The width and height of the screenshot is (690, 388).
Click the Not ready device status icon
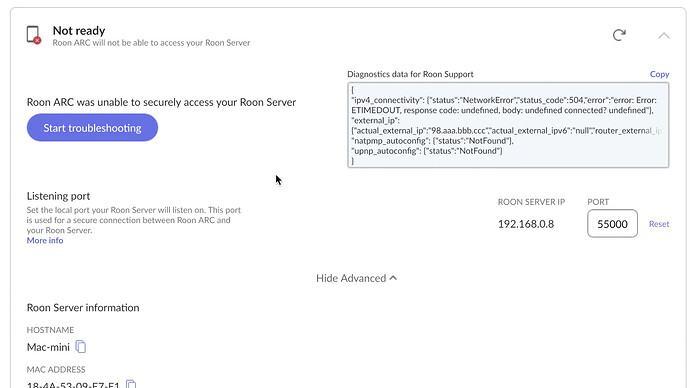pyautogui.click(x=33, y=35)
